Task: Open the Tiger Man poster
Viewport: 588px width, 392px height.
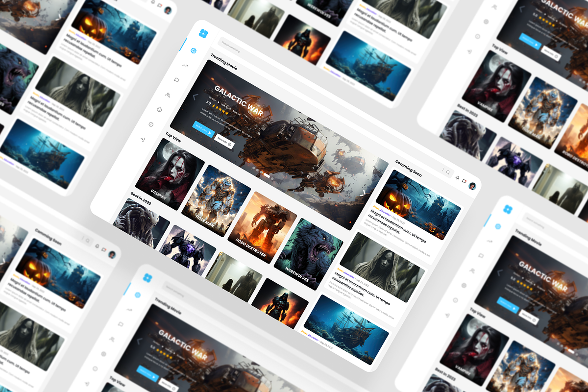Action: 216,201
